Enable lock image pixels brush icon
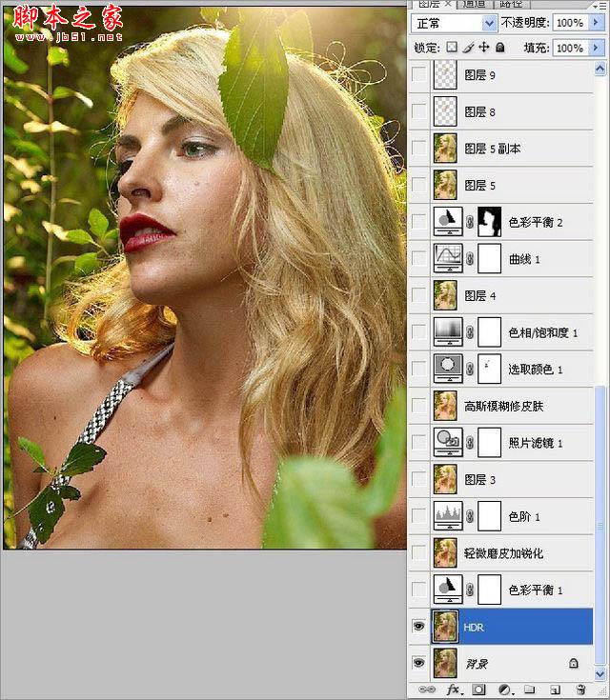This screenshot has width=610, height=700. (x=468, y=48)
